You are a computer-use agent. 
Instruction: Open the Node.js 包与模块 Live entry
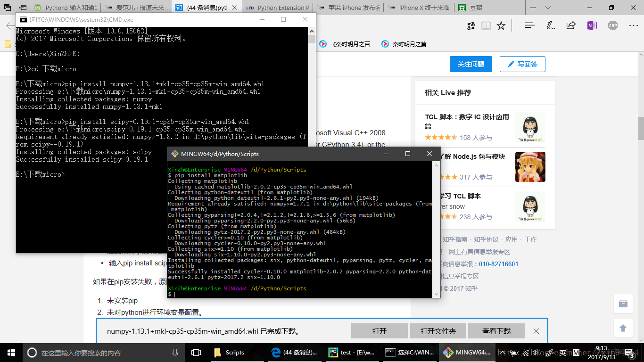click(x=472, y=156)
